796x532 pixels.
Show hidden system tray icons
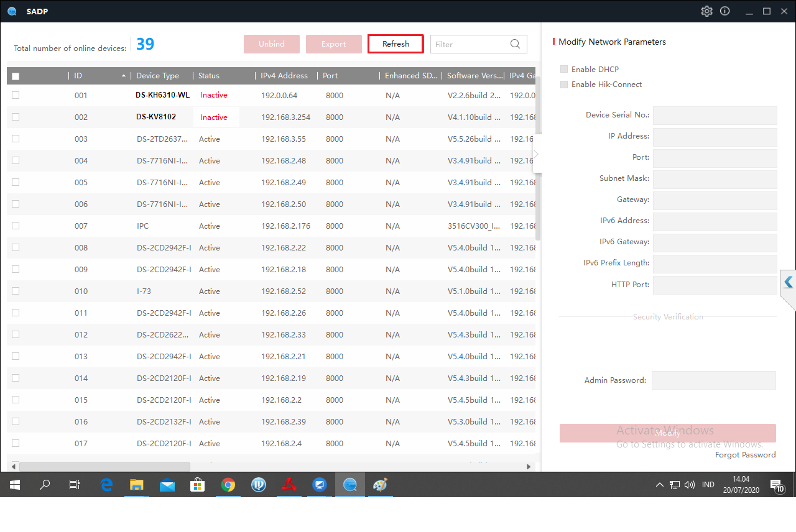659,485
